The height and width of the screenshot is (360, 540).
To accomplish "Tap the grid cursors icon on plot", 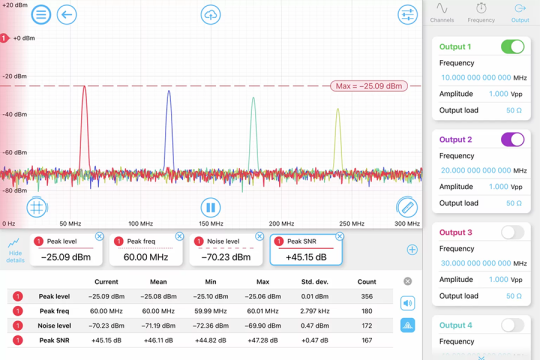I will (37, 207).
